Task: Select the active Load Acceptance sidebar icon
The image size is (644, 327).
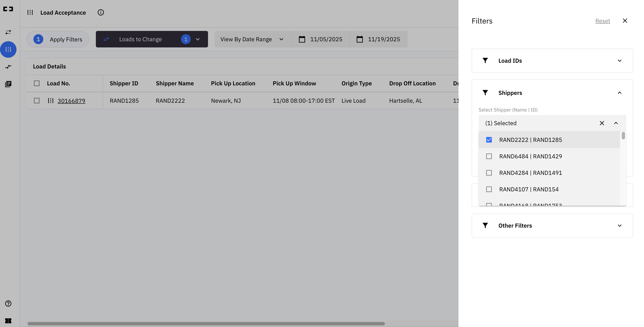Action: coord(8,49)
